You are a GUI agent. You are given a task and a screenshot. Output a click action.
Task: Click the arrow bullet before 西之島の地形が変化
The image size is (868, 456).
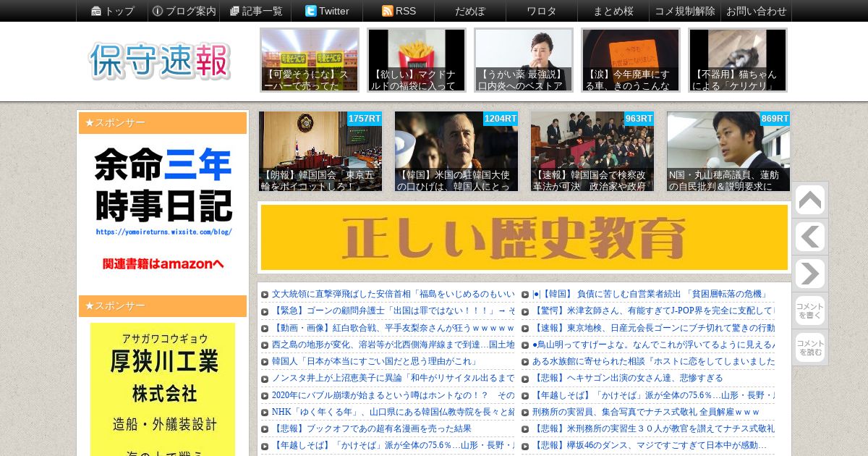[x=265, y=345]
